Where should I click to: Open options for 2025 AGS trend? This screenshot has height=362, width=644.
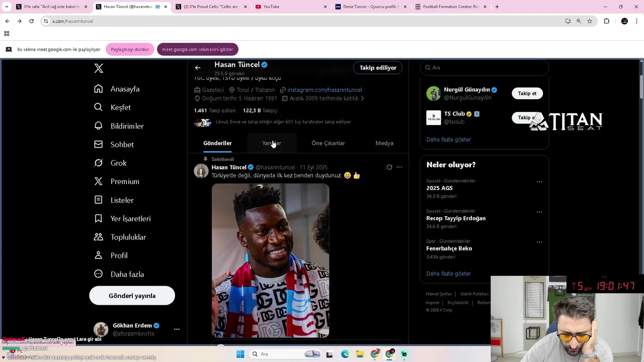[539, 182]
